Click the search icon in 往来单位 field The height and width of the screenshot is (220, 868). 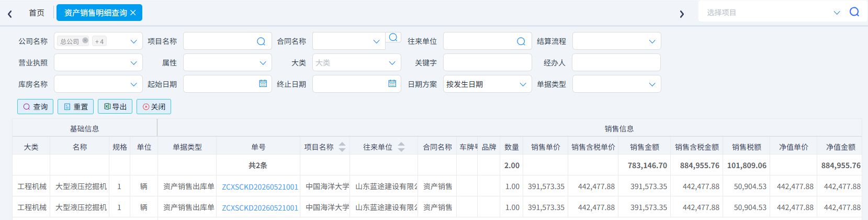521,41
